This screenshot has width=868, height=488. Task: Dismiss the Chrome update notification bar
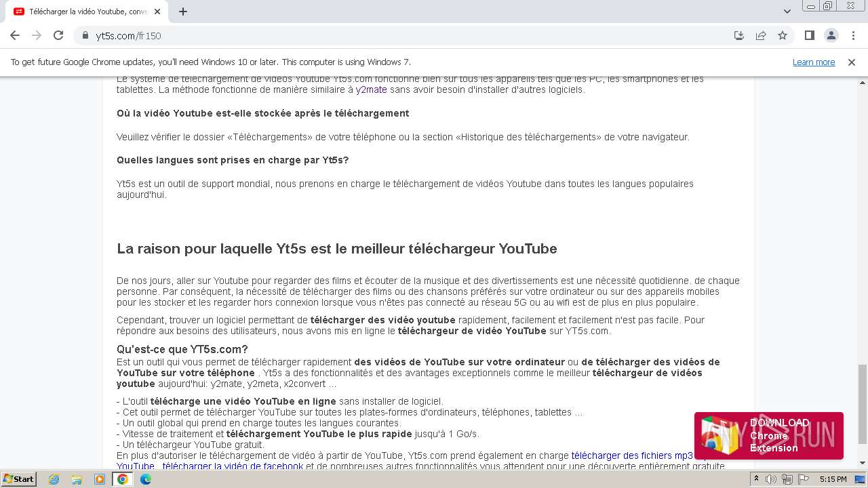(x=852, y=62)
